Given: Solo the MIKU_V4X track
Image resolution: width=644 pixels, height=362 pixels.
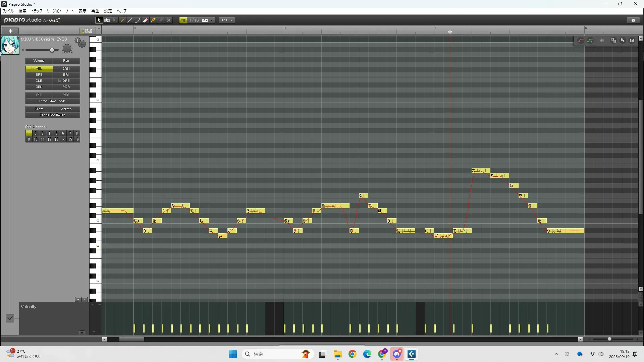Looking at the screenshot, I should 77,41.
